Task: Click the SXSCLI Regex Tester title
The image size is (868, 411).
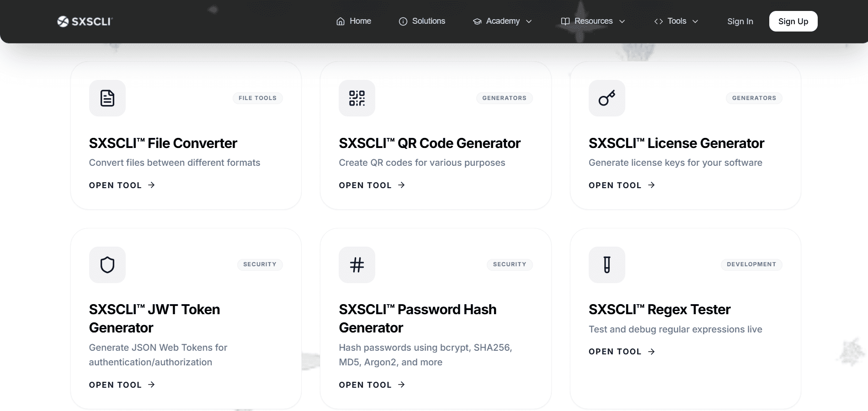Action: (660, 310)
